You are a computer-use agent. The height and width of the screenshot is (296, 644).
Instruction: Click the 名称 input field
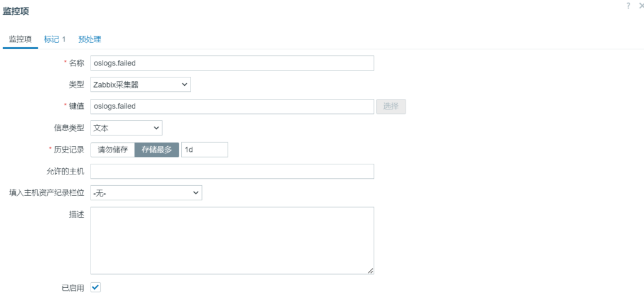(x=232, y=63)
